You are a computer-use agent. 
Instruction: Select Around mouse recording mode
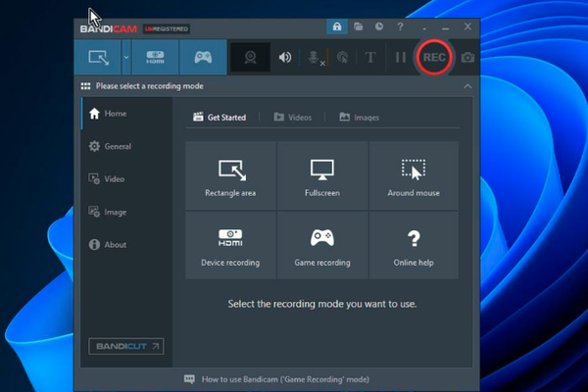(x=413, y=175)
